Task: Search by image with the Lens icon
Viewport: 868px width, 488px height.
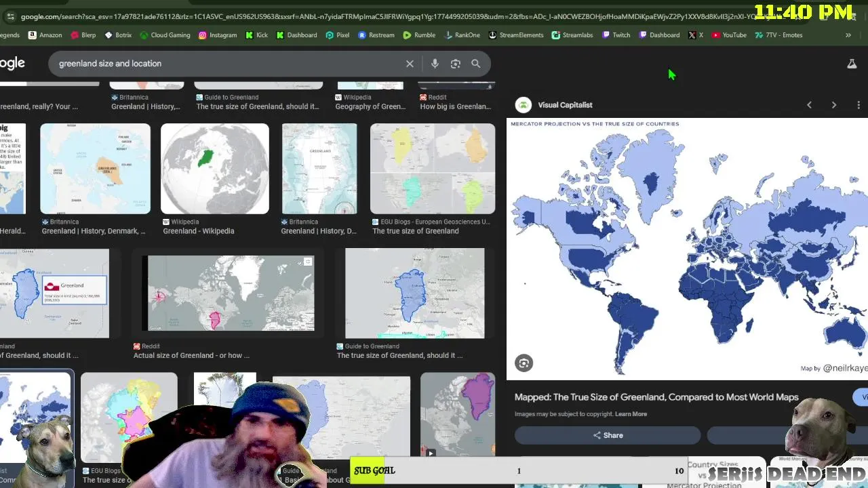Action: click(x=456, y=64)
